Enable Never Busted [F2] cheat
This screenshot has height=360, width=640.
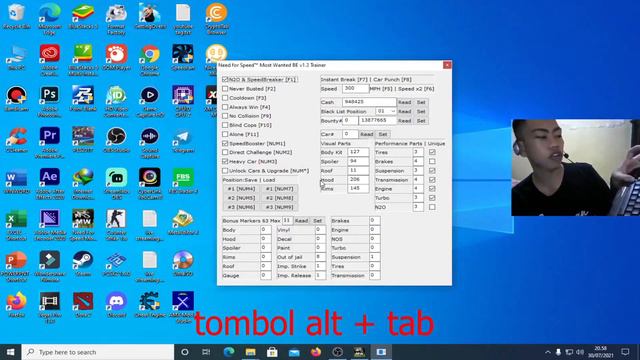pos(225,89)
